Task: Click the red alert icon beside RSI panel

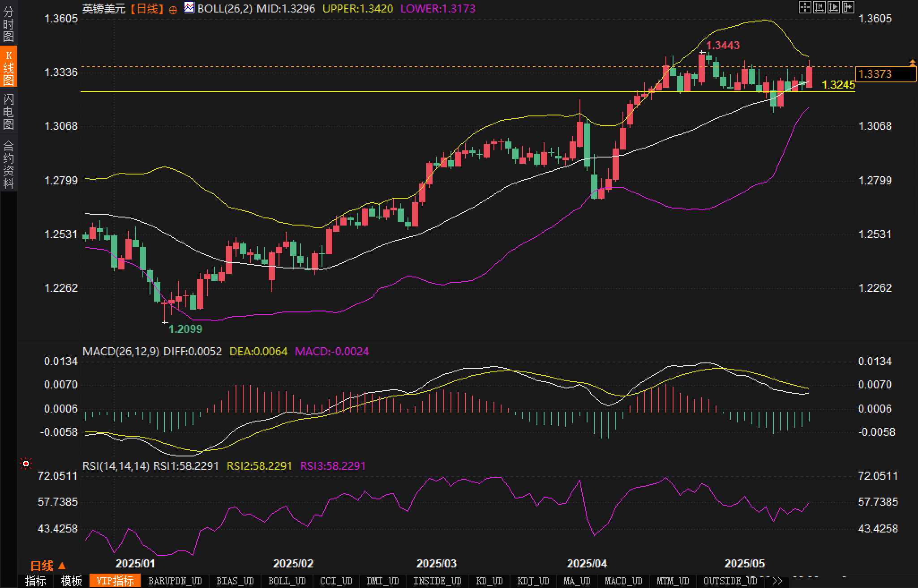Action: (x=26, y=464)
